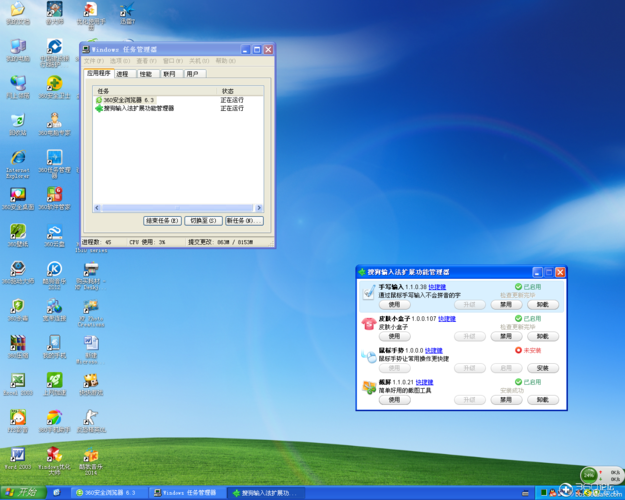Switch to Windows 任务管理器 taskbar button
The width and height of the screenshot is (625, 500).
(x=188, y=493)
